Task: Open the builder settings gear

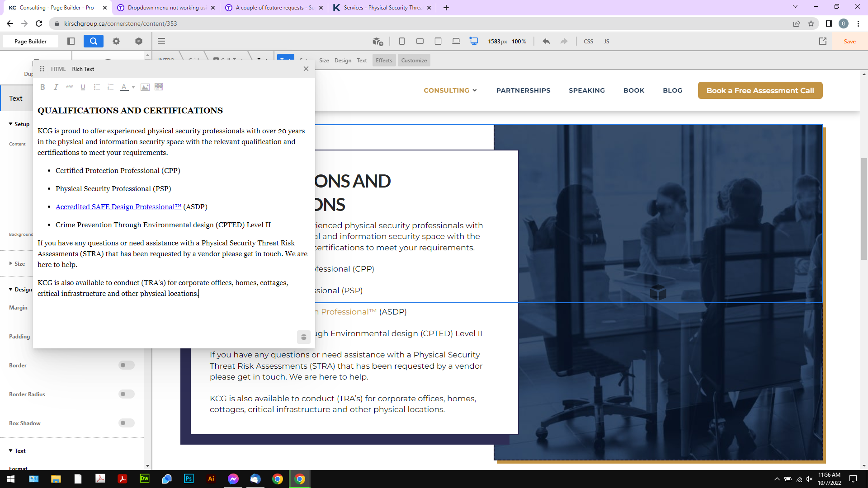Action: [116, 41]
